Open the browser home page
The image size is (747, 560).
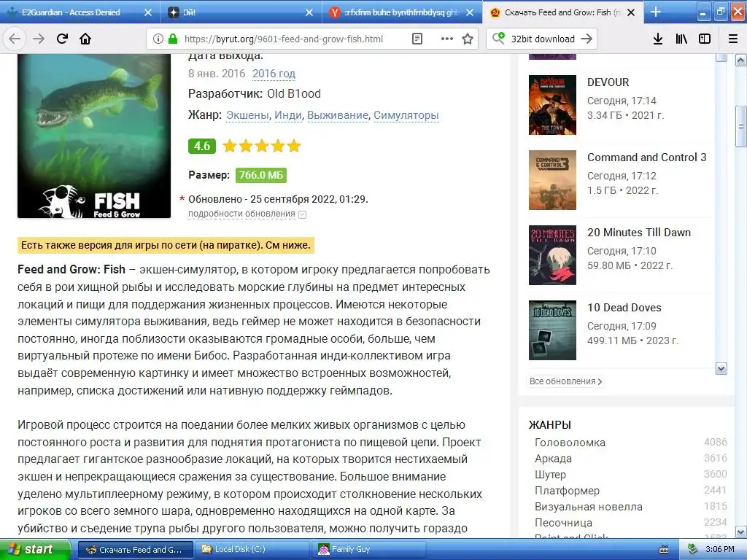pos(85,39)
